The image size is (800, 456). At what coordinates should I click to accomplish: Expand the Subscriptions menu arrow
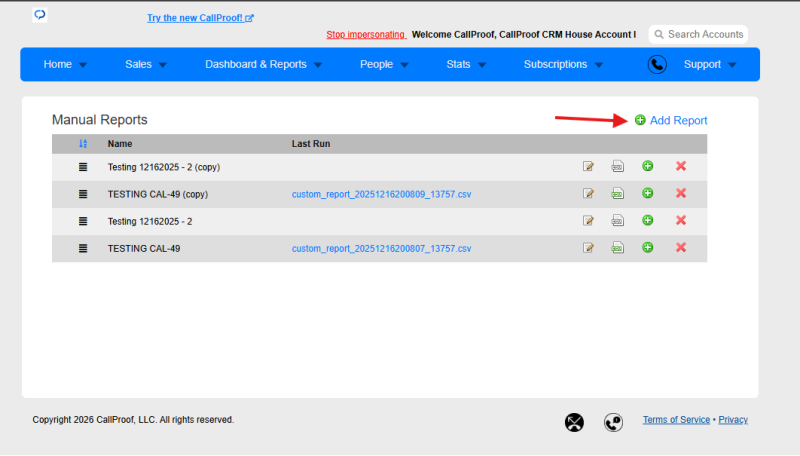[x=599, y=65]
